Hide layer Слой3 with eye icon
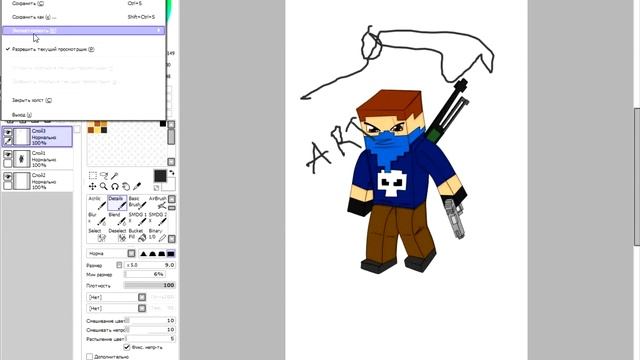 pyautogui.click(x=8, y=132)
